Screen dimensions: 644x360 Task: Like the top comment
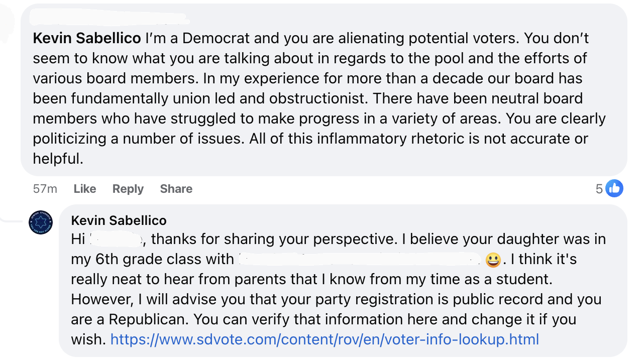[84, 189]
